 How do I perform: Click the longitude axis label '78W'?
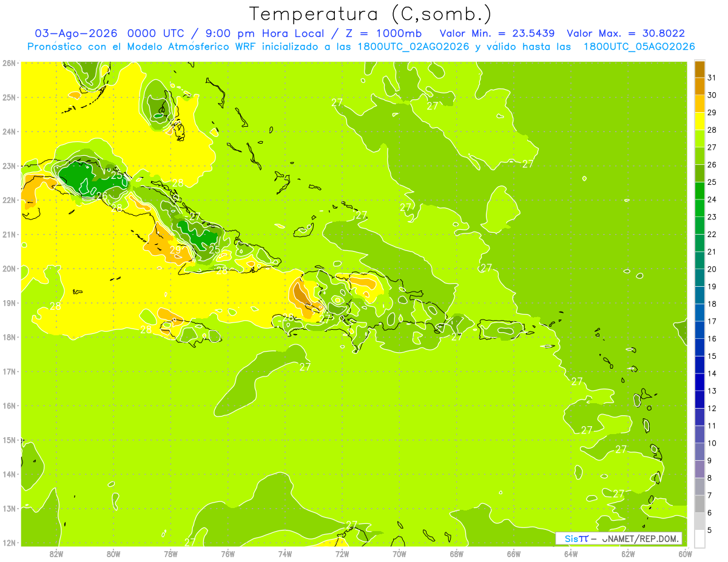click(170, 554)
